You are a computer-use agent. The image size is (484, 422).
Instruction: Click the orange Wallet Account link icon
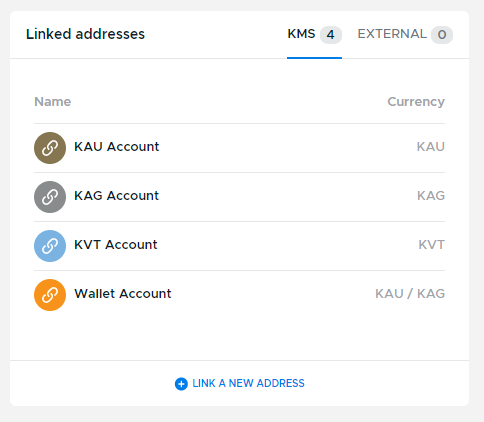coord(50,295)
